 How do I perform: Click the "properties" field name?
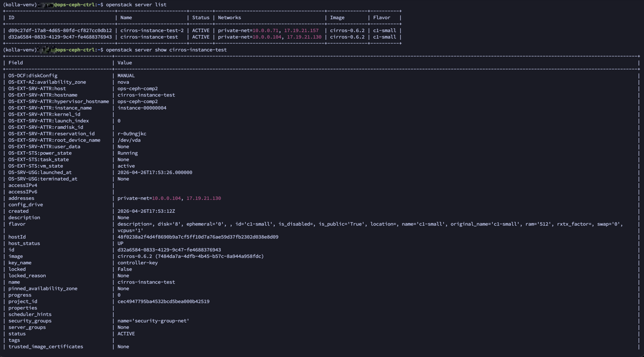[23, 307]
